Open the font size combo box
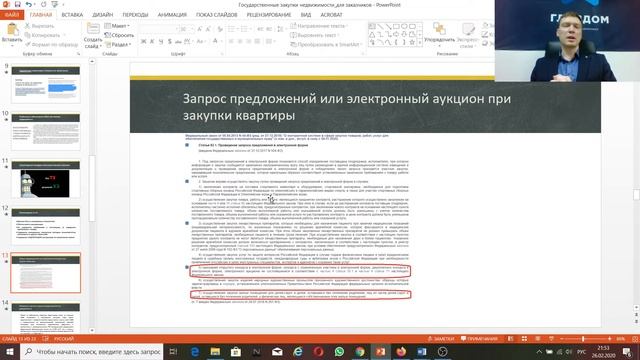 point(187,29)
